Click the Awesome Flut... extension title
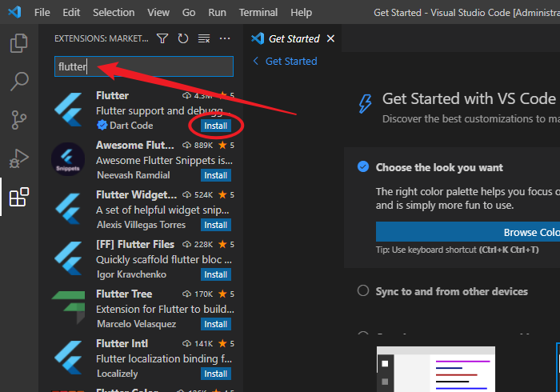Viewport: 560px width, 392px height. point(135,145)
